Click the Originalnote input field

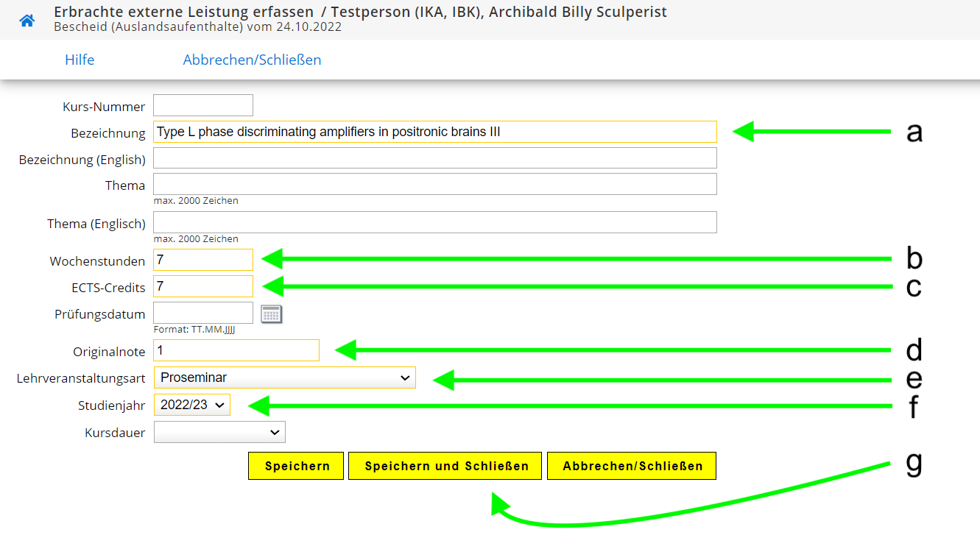pos(236,350)
